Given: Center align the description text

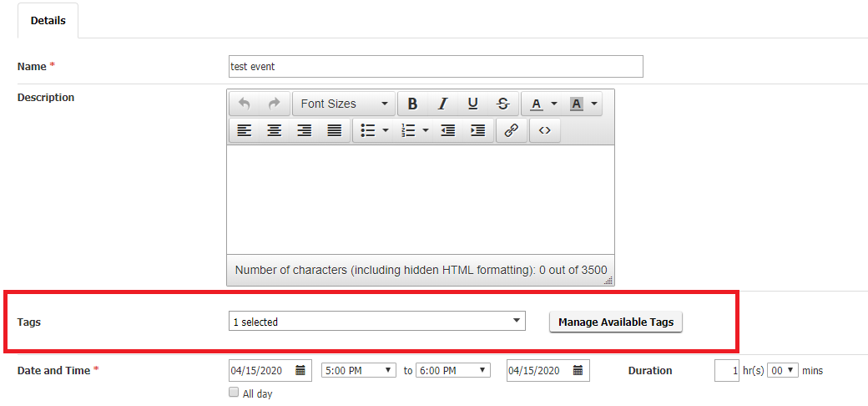Looking at the screenshot, I should click(x=274, y=130).
